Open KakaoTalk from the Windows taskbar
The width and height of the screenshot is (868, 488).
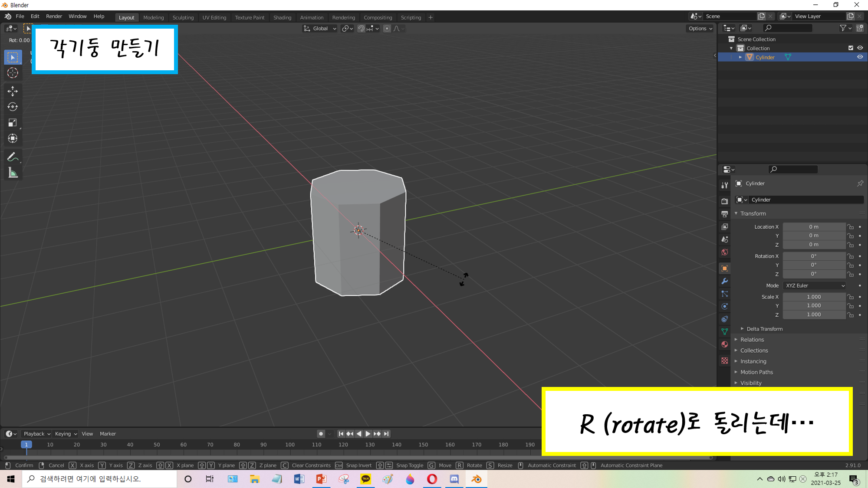[x=365, y=479]
